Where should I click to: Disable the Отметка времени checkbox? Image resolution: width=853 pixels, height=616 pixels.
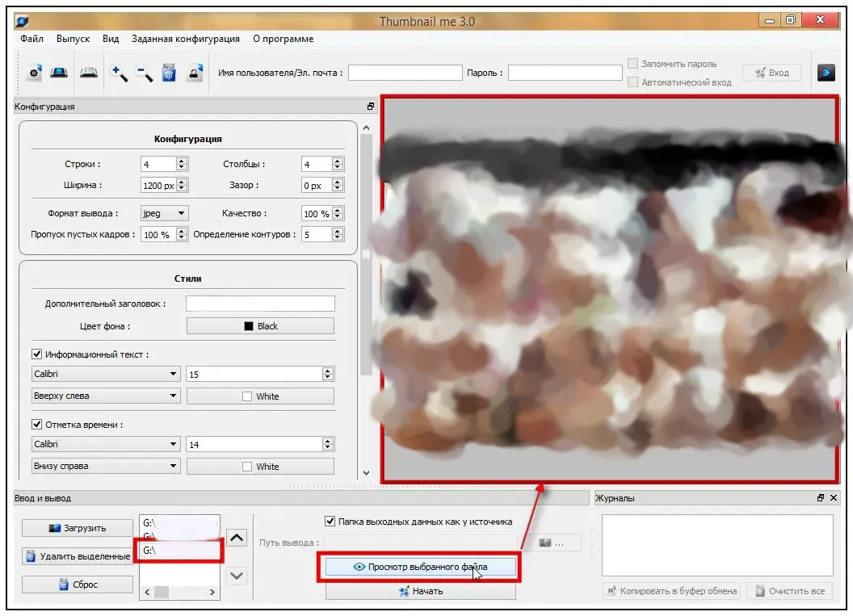pyautogui.click(x=36, y=424)
